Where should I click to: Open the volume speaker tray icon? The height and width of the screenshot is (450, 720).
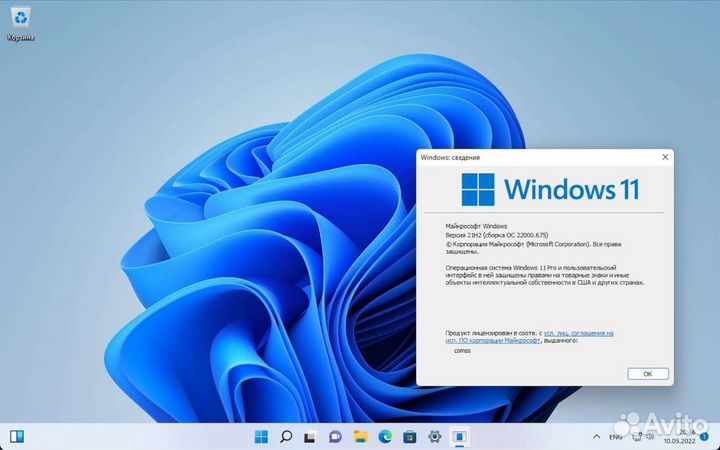pyautogui.click(x=650, y=437)
